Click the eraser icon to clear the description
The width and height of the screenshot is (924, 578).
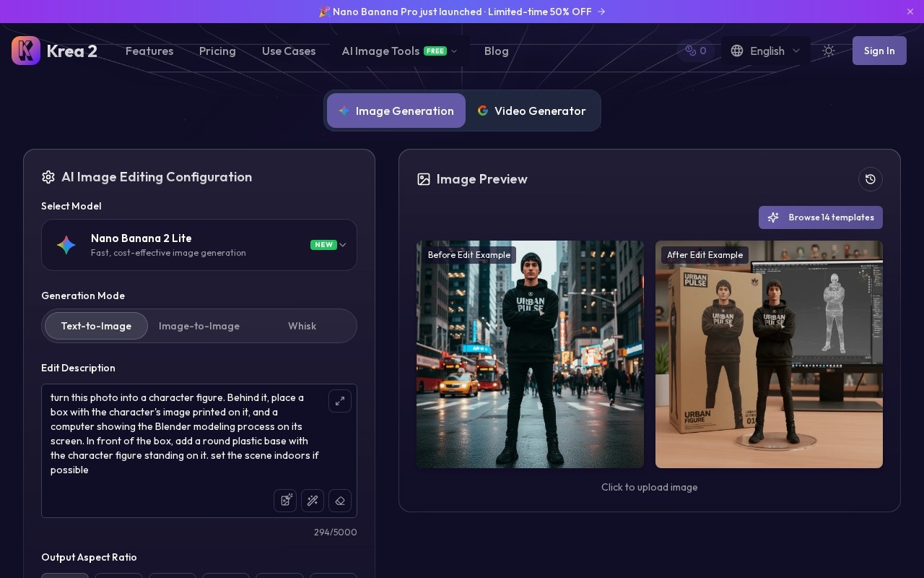[x=340, y=500]
